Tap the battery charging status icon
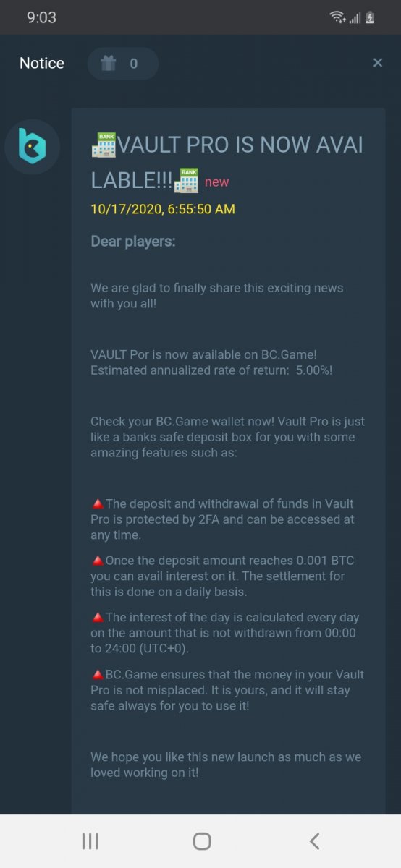 click(x=371, y=17)
